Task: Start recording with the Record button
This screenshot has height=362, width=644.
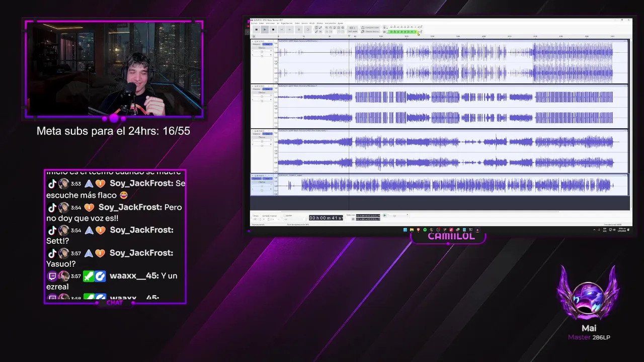Action: pyautogui.click(x=299, y=30)
